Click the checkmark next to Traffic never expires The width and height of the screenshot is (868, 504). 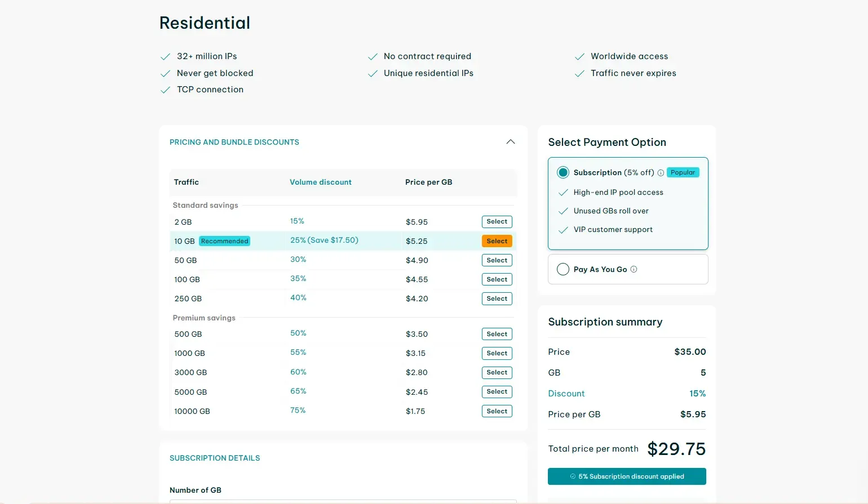click(579, 74)
